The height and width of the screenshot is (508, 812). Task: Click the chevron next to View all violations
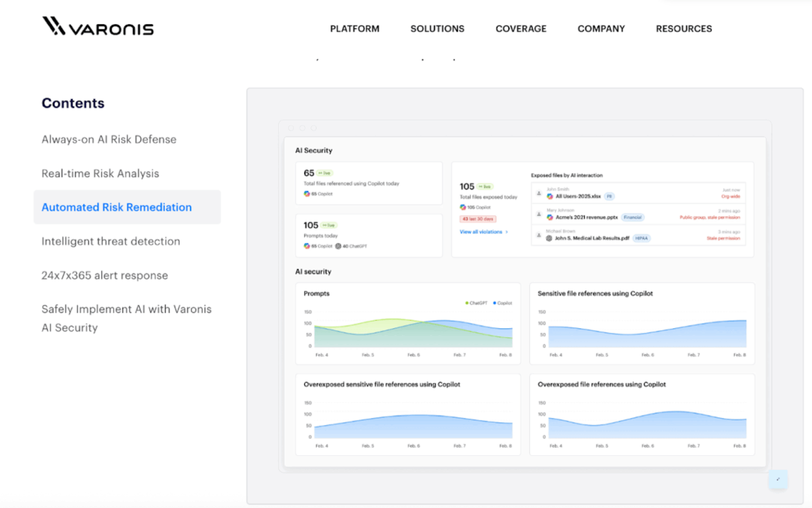(x=506, y=232)
